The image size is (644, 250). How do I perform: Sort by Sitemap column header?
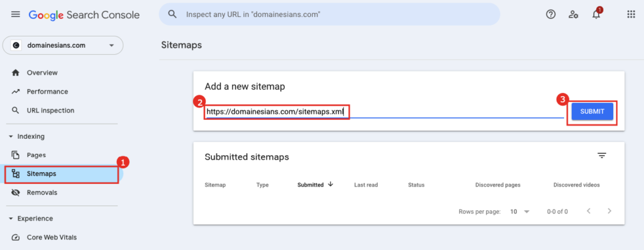[215, 185]
